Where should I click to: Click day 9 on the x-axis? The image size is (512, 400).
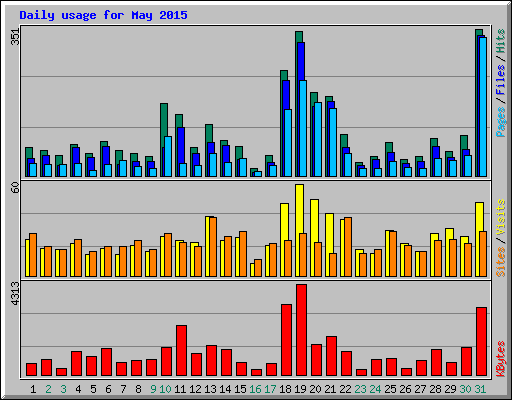153,389
